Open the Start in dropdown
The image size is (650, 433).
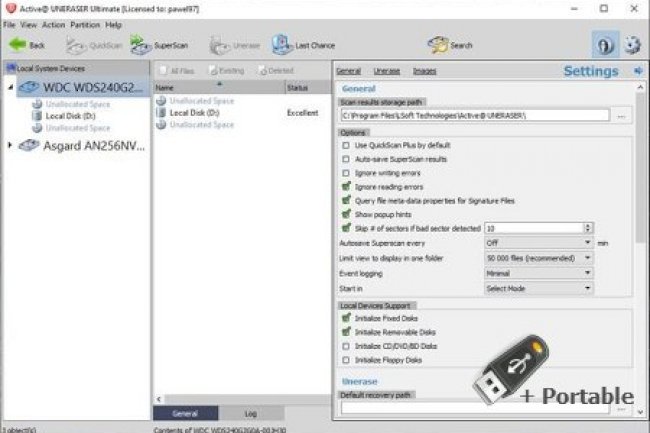coord(538,286)
